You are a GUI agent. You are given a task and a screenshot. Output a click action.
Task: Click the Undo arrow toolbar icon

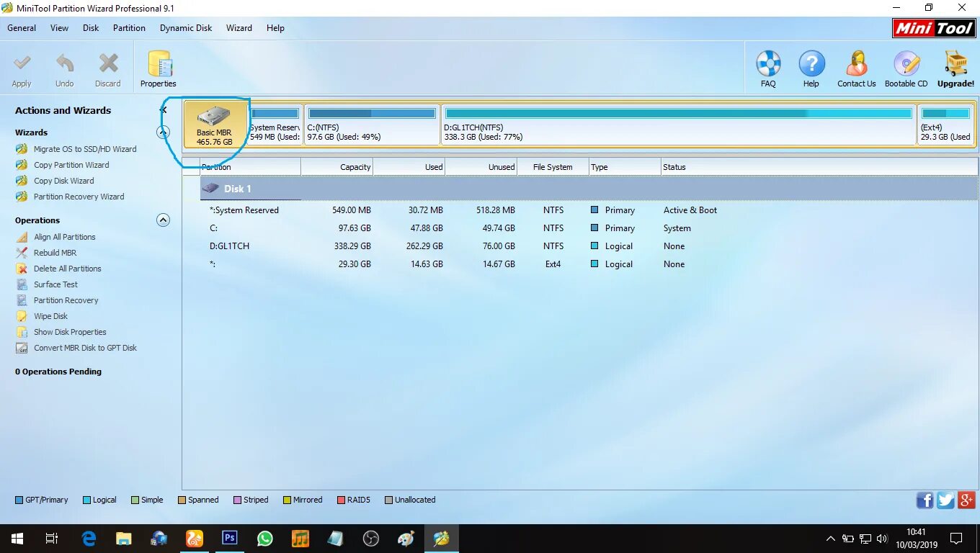point(65,64)
